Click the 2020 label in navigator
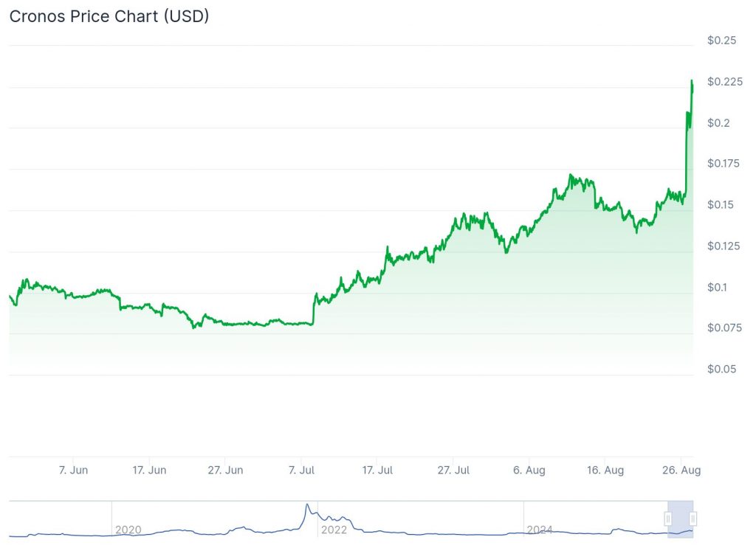This screenshot has height=551, width=756. pyautogui.click(x=128, y=530)
